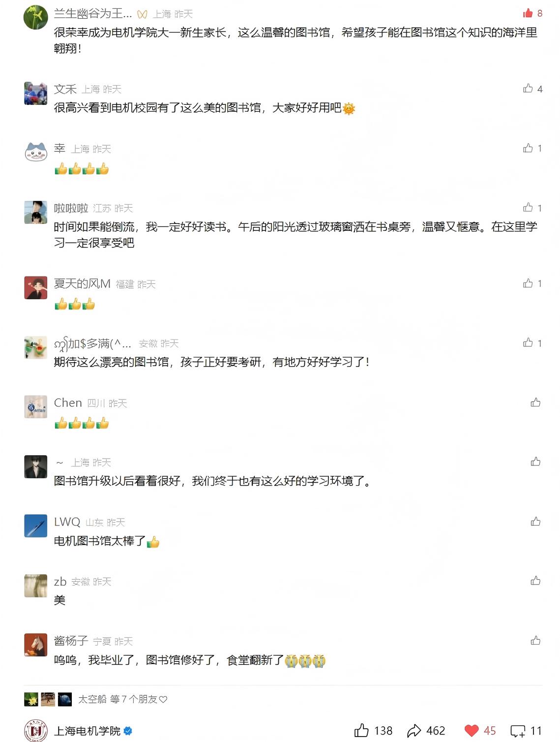The image size is (560, 742).
Task: Click the red heart favorite icon
Action: click(x=472, y=730)
